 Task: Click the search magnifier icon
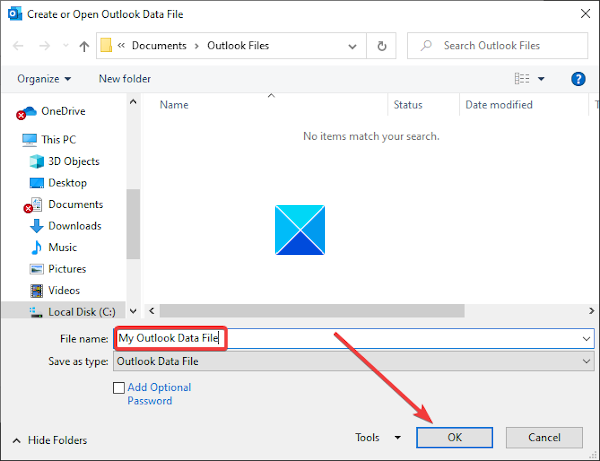tap(426, 46)
